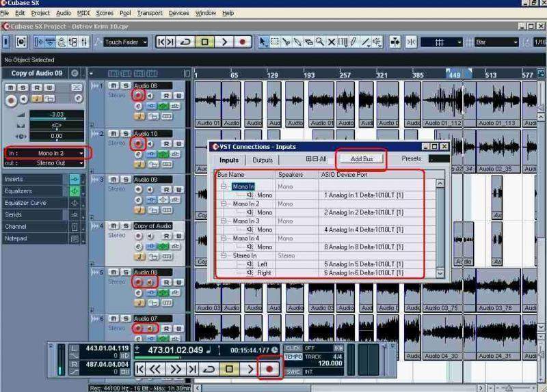
Task: Mute the Audio 06 track
Action: coord(114,85)
